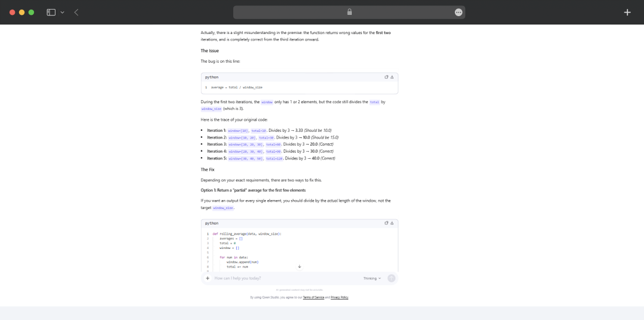The image size is (644, 320).
Task: Click the 'Iteration 2:' list item
Action: coord(273,137)
